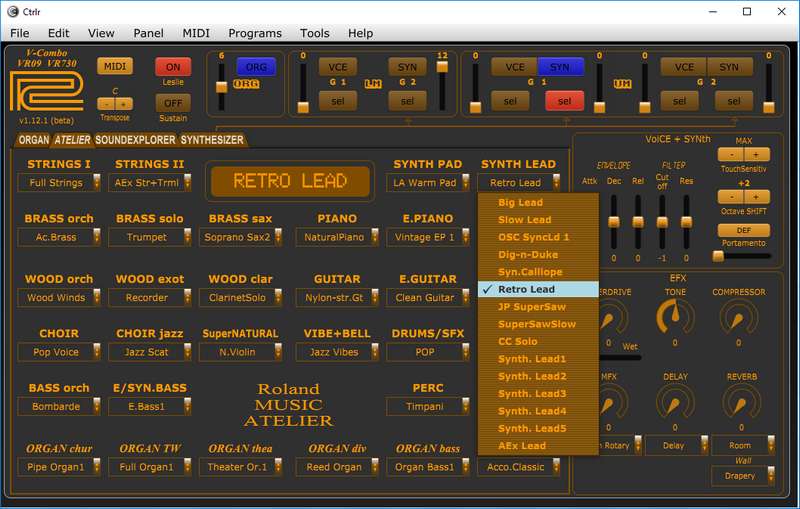Open the Help menu
The image size is (800, 509).
click(x=360, y=33)
